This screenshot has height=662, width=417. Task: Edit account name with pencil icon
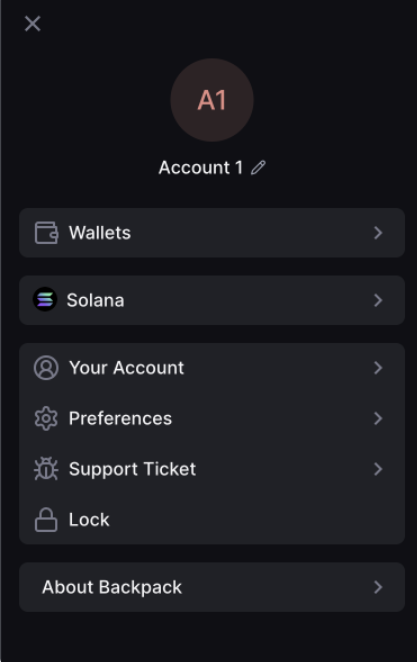[x=258, y=168]
